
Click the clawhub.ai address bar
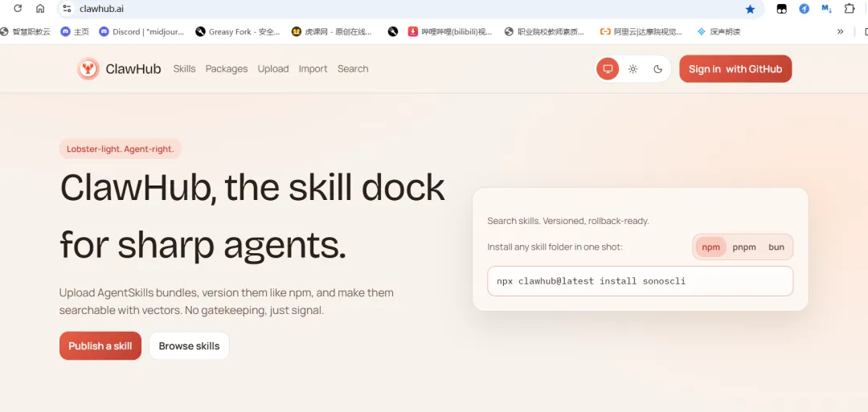click(x=410, y=8)
